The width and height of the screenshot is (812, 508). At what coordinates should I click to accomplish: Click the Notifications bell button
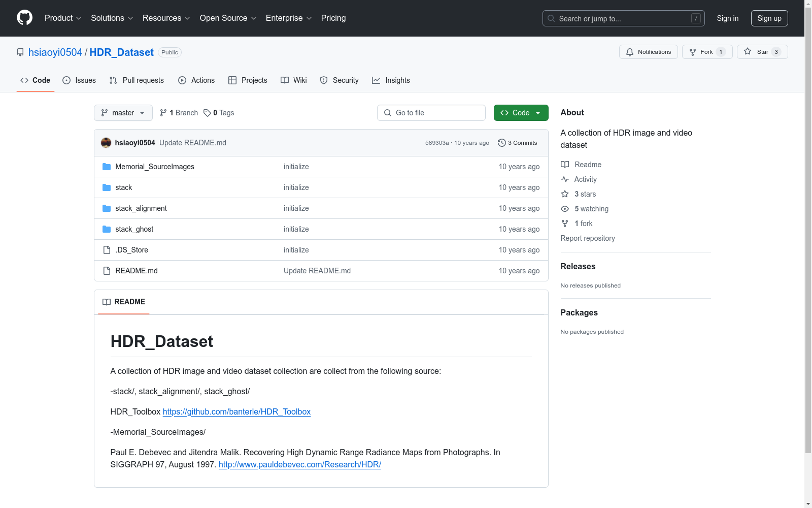pyautogui.click(x=648, y=52)
